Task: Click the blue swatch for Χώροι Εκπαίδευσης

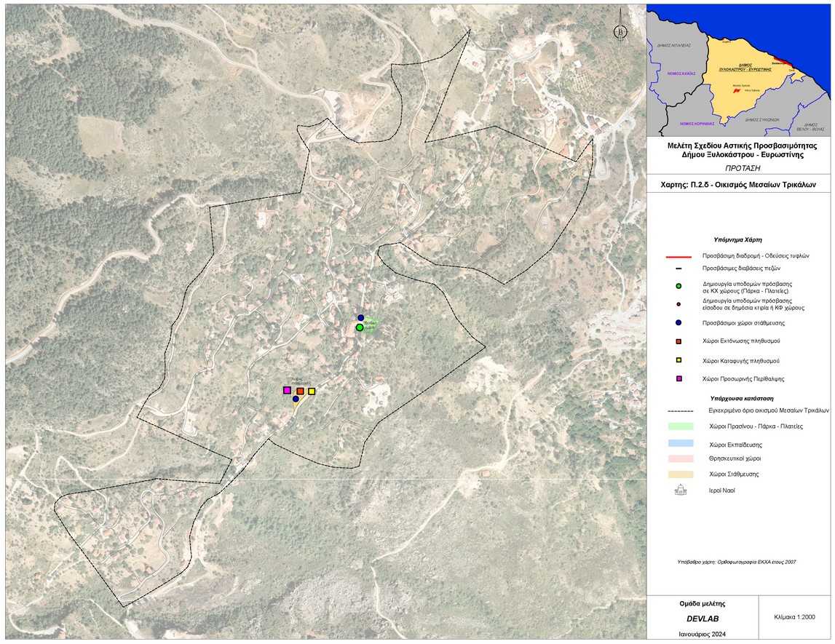Action: [680, 443]
